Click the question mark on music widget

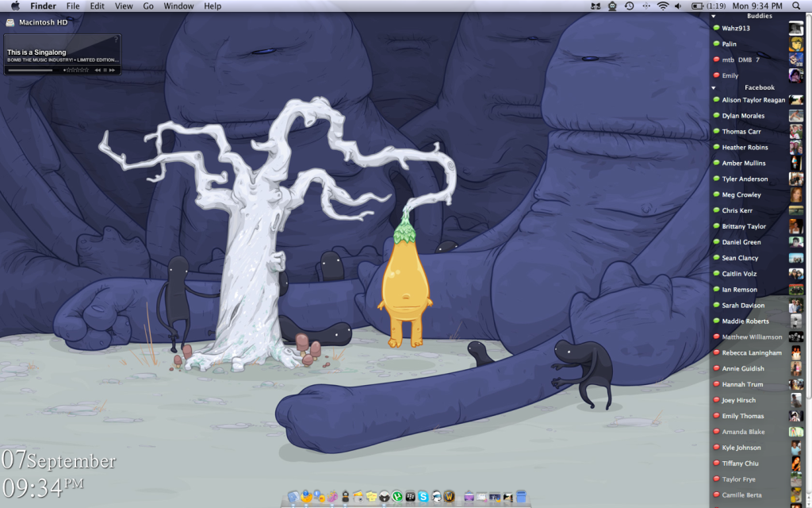116,39
